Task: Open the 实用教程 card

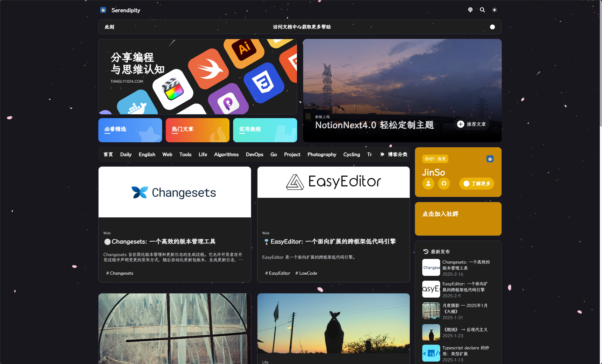Action: tap(265, 130)
